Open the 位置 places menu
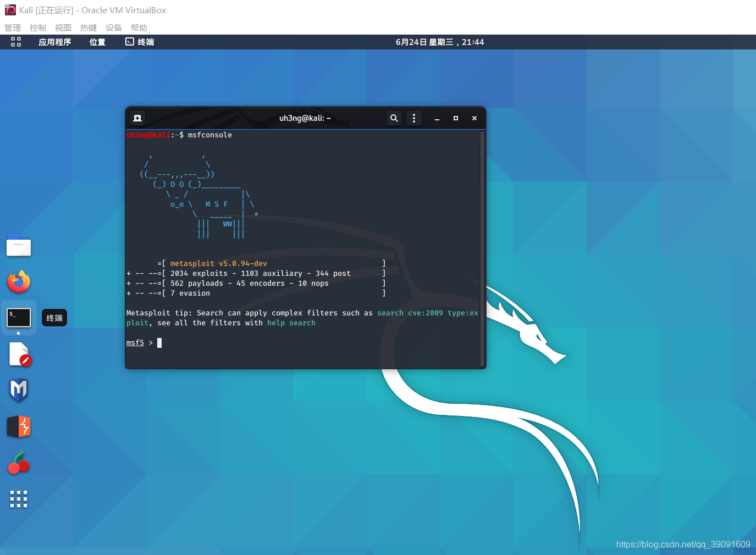The width and height of the screenshot is (756, 555). pos(97,42)
